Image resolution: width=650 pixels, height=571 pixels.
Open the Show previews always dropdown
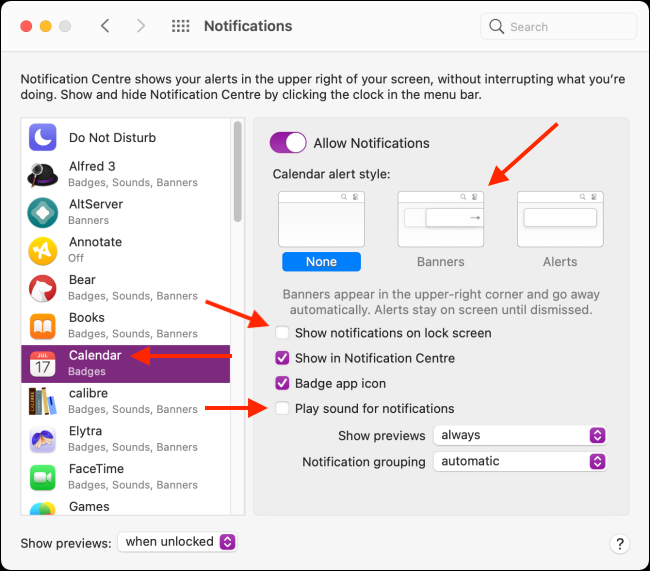pyautogui.click(x=520, y=435)
